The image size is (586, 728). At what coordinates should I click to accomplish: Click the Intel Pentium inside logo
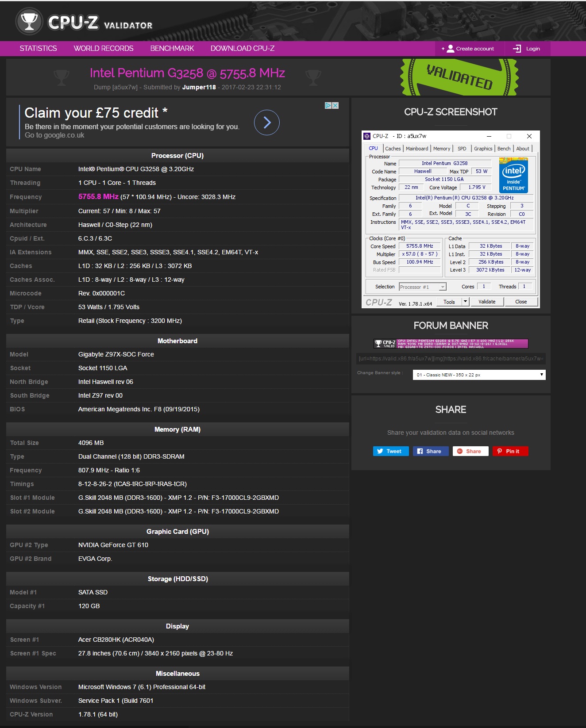point(513,175)
